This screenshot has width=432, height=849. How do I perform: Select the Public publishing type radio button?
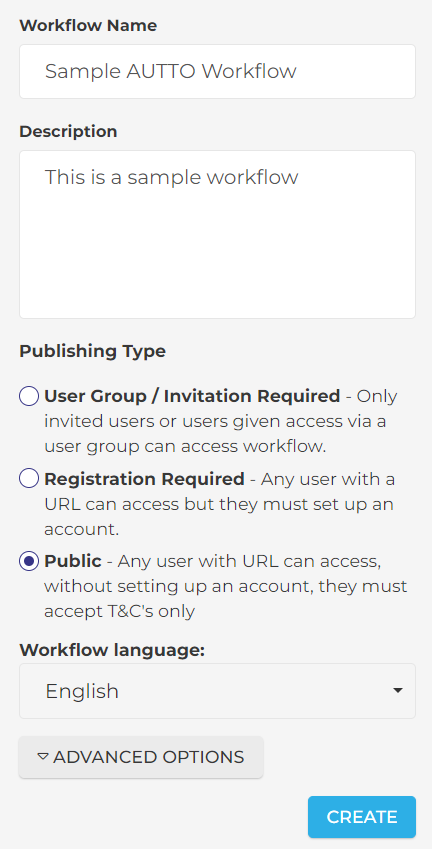29,561
